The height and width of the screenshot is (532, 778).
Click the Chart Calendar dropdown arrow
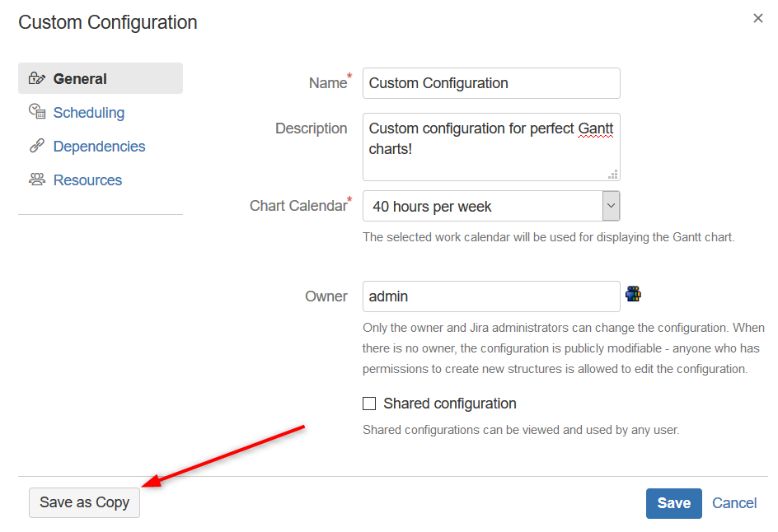(611, 206)
